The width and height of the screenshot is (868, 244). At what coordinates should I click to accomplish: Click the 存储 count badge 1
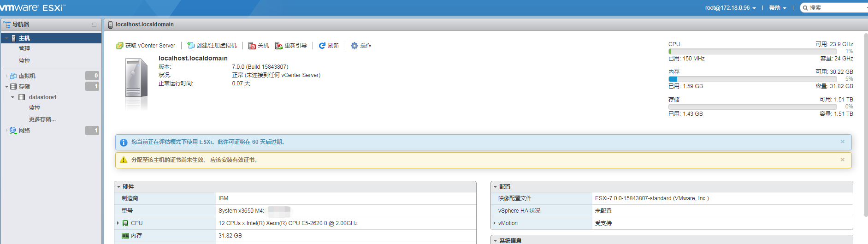click(92, 86)
